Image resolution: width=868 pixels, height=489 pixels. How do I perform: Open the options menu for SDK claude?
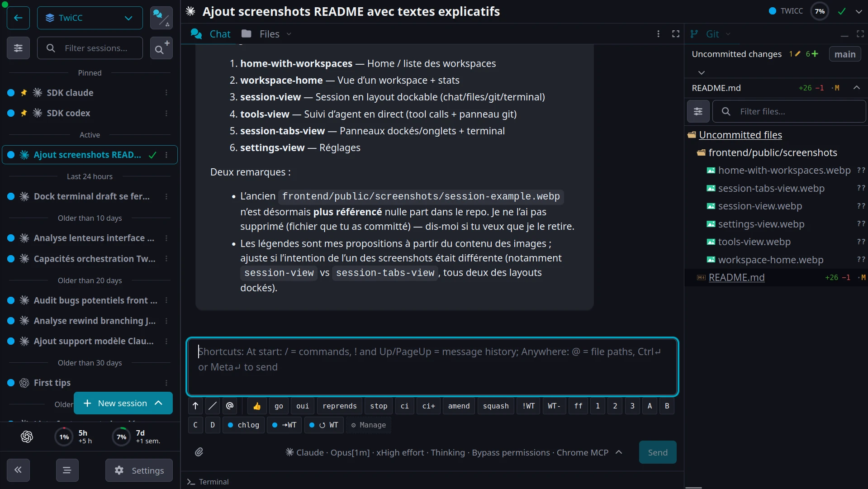[166, 93]
